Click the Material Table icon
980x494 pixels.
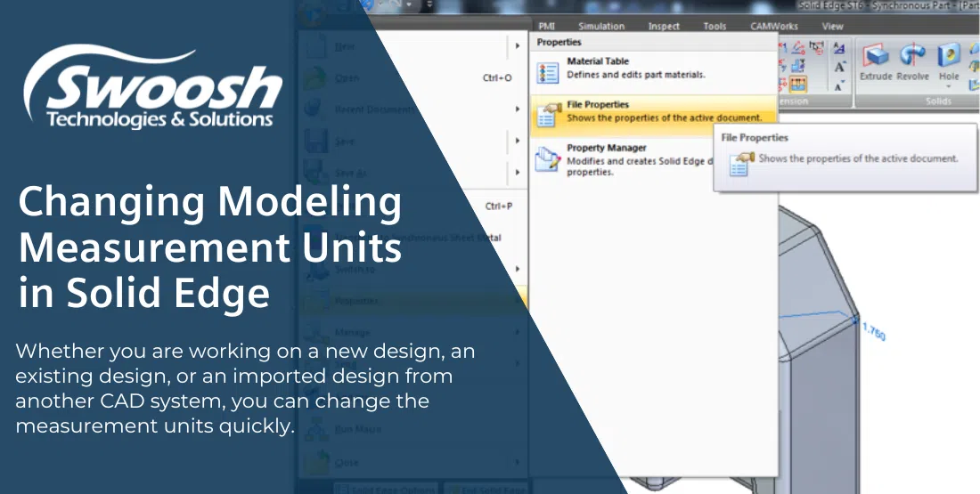(548, 72)
